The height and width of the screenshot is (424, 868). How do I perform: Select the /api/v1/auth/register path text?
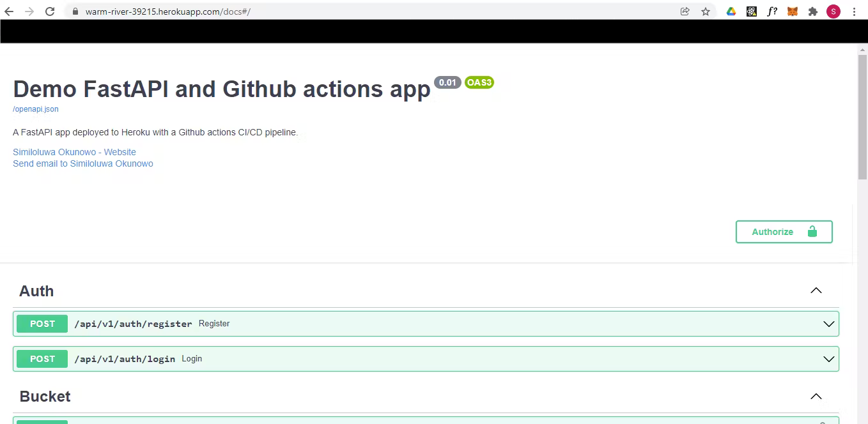[133, 324]
